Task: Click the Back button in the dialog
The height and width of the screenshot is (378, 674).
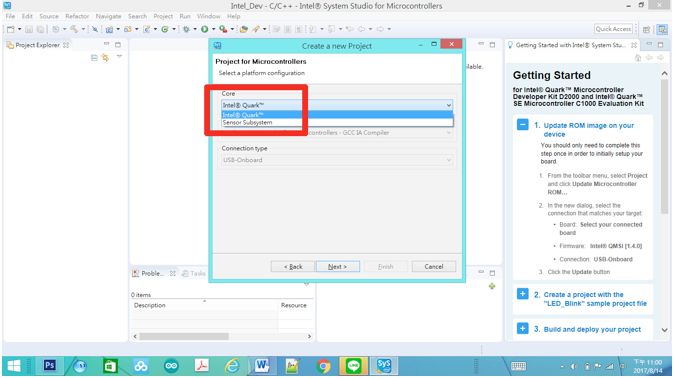Action: 293,267
